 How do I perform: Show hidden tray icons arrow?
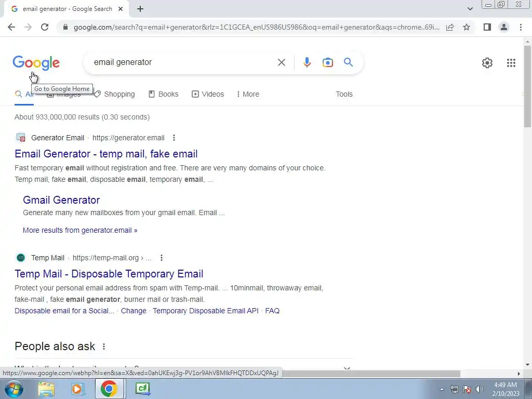[x=442, y=389]
